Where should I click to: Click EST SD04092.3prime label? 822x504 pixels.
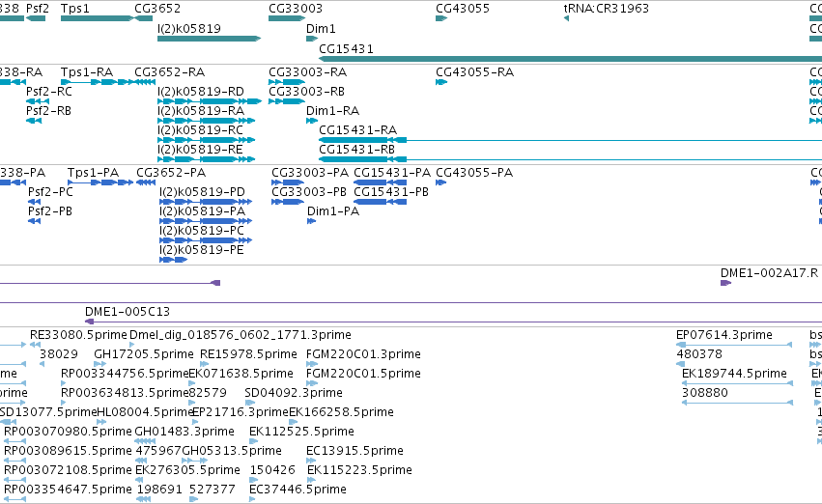pyautogui.click(x=294, y=393)
